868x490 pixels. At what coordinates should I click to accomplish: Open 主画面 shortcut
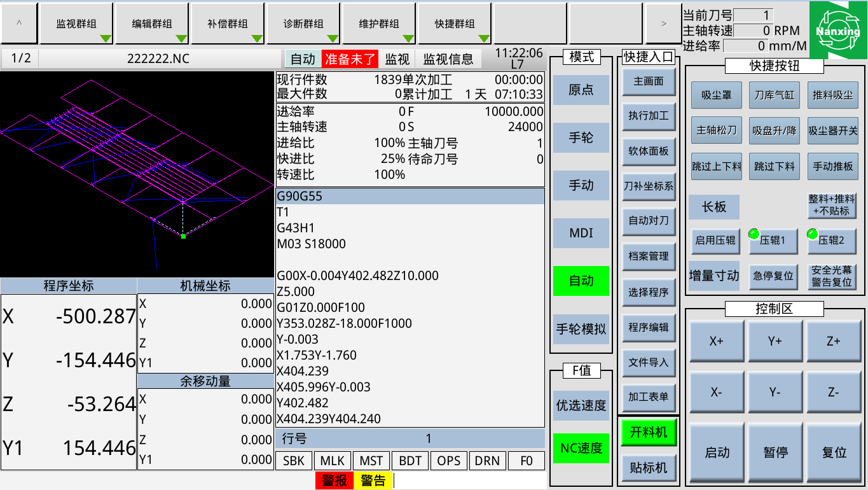[x=649, y=81]
